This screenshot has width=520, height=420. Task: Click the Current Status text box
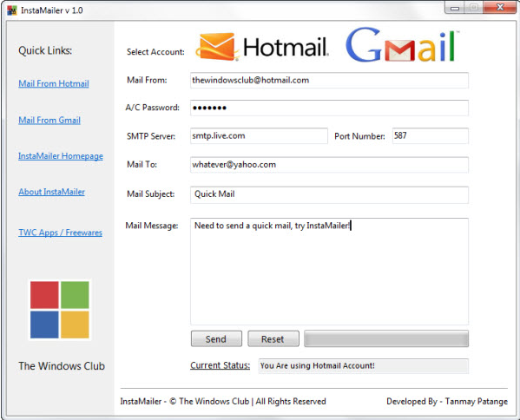point(364,366)
